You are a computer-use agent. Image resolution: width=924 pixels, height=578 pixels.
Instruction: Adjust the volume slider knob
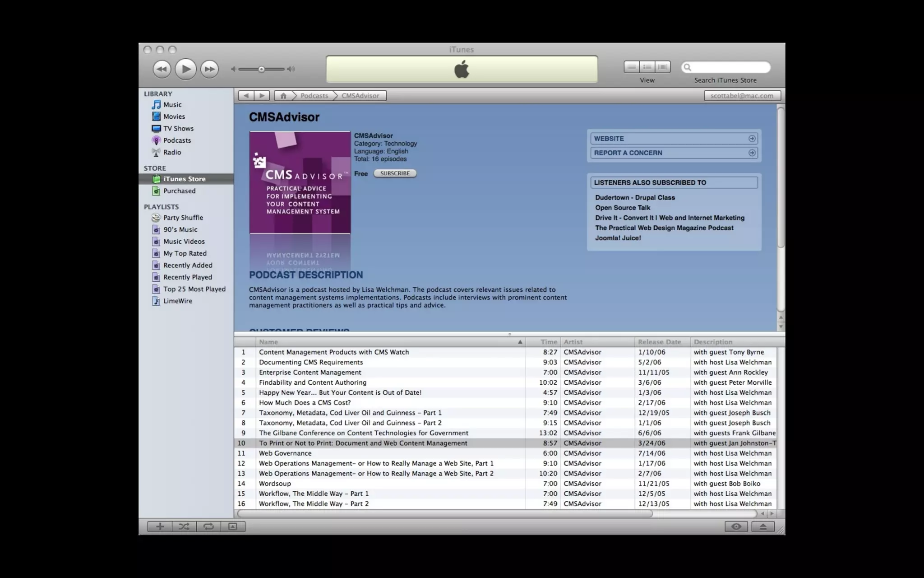pos(261,69)
